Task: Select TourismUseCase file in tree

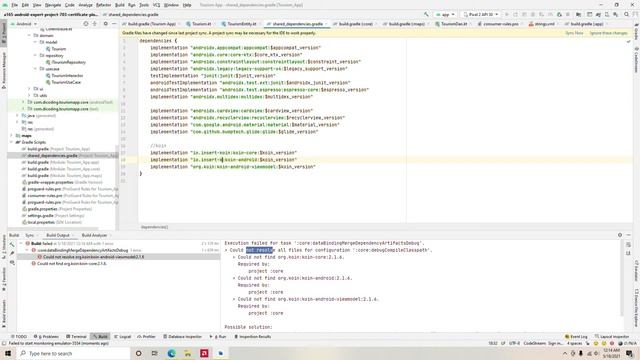Action: coord(63,82)
